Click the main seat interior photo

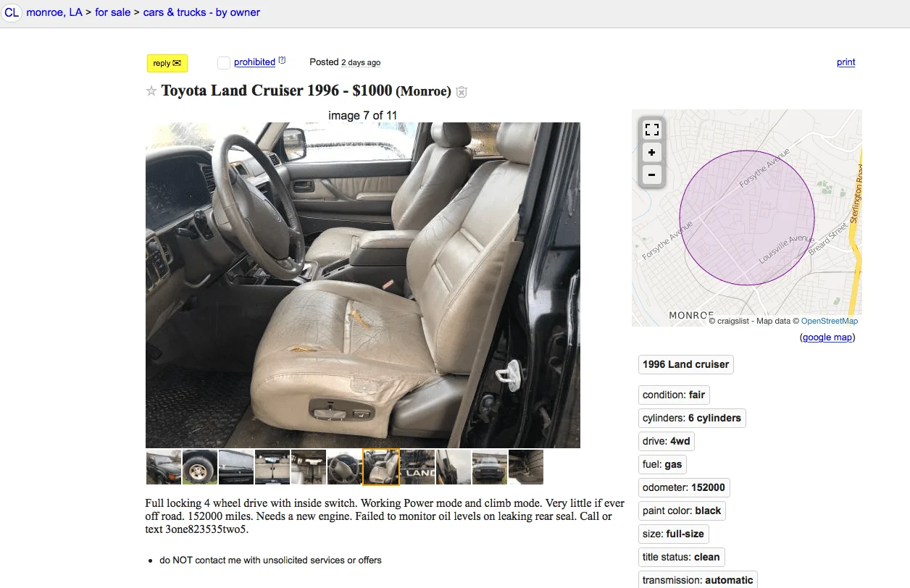point(363,285)
